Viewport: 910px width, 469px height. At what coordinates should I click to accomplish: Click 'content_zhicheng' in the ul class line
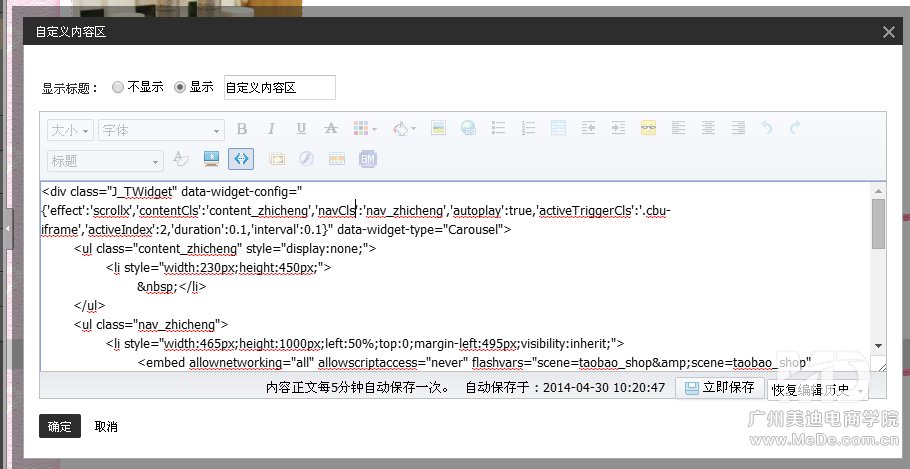tap(189, 248)
